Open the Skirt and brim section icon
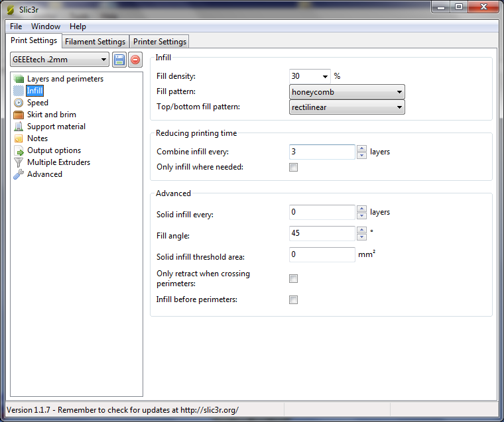 coord(19,115)
